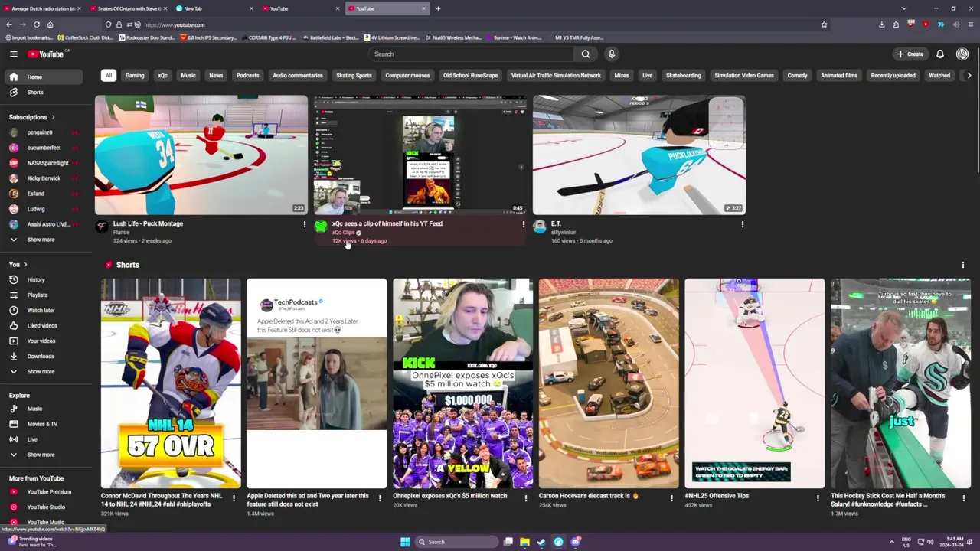980x551 pixels.
Task: Reload the page in browser toolbar
Action: point(36,24)
